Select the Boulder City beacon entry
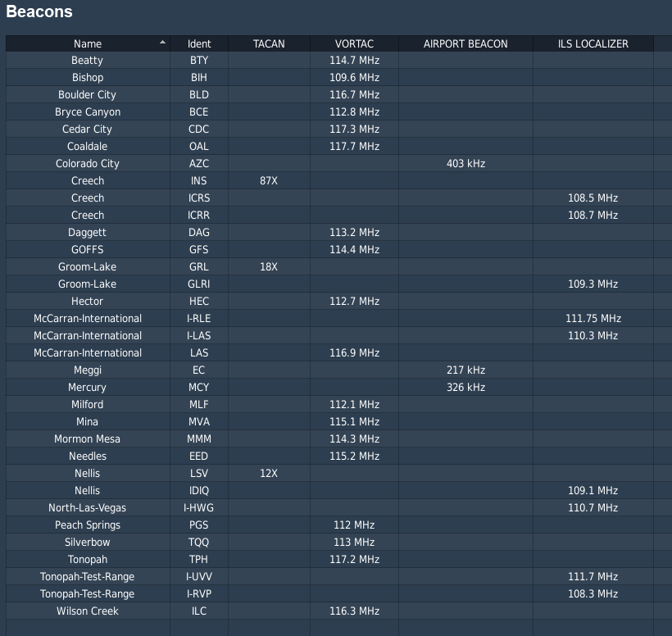 click(x=88, y=95)
